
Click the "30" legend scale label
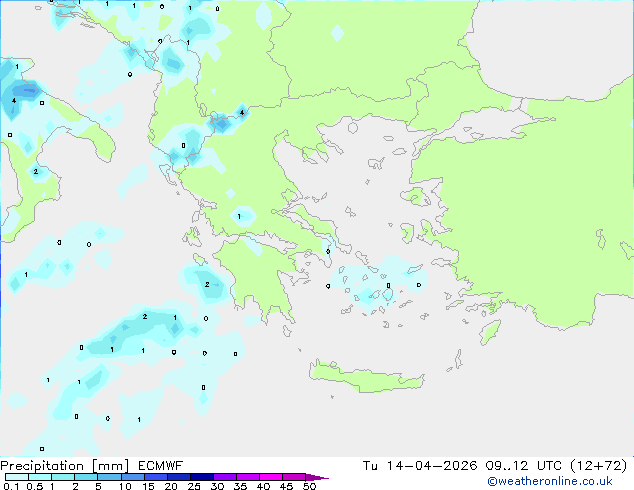coord(217,486)
